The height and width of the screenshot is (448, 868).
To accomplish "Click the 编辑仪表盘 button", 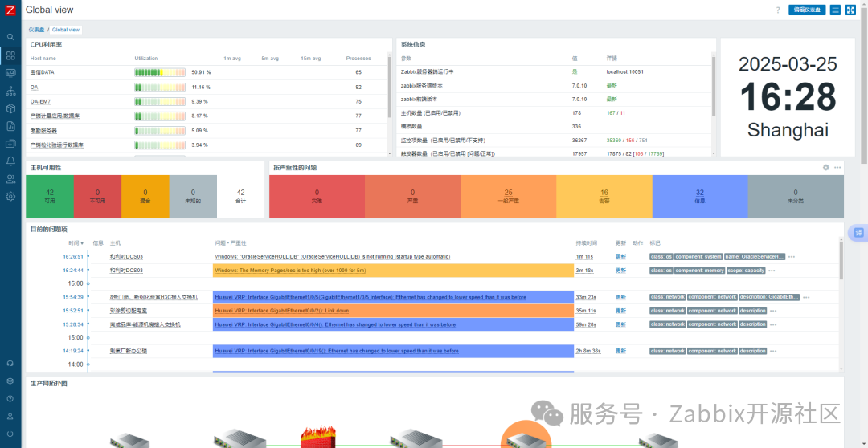I will [807, 10].
